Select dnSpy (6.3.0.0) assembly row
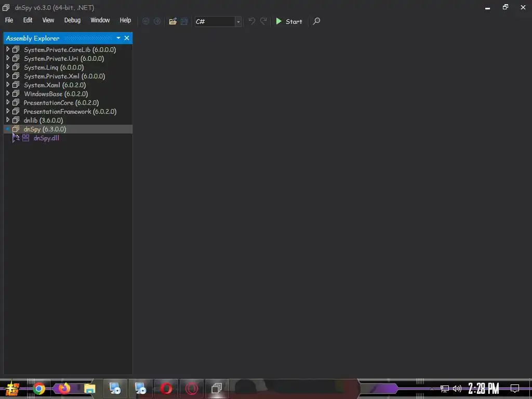Screen dimensions: 532x399 (x=68, y=129)
